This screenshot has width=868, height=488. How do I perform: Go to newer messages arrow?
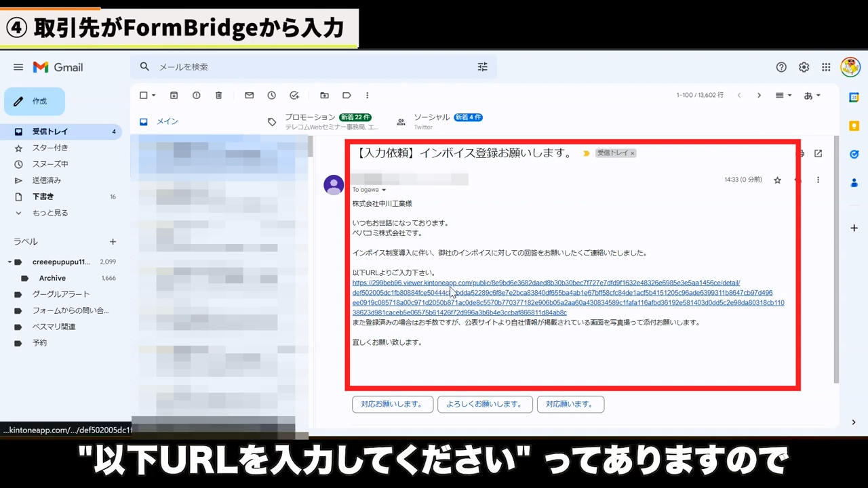tap(739, 96)
